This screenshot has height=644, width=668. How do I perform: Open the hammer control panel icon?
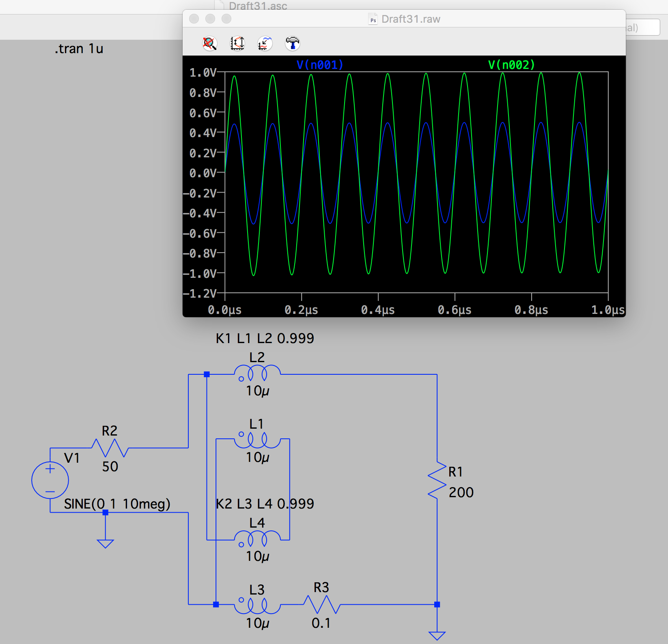pos(292,43)
